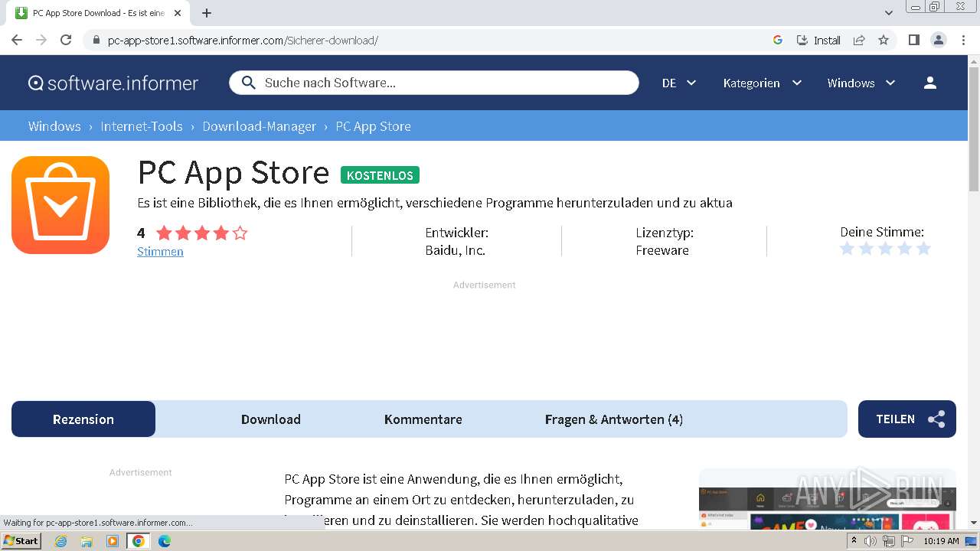Show hidden system tray icons
980x551 pixels.
[854, 540]
